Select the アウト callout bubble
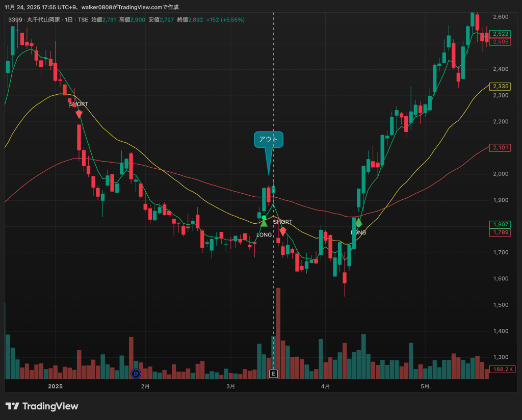The width and height of the screenshot is (522, 420). pos(268,139)
